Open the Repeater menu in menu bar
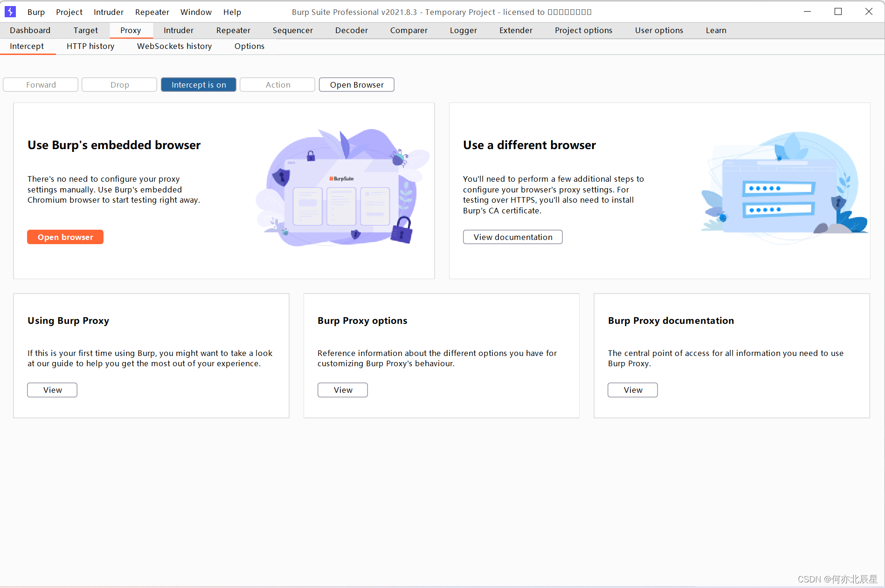This screenshot has height=588, width=885. pyautogui.click(x=152, y=12)
